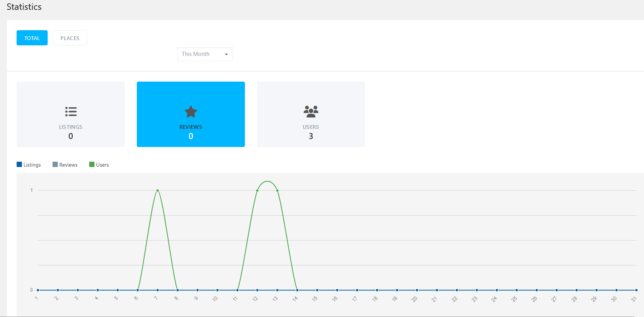This screenshot has width=644, height=317.
Task: Click the gray Reviews legend color box
Action: coord(55,164)
